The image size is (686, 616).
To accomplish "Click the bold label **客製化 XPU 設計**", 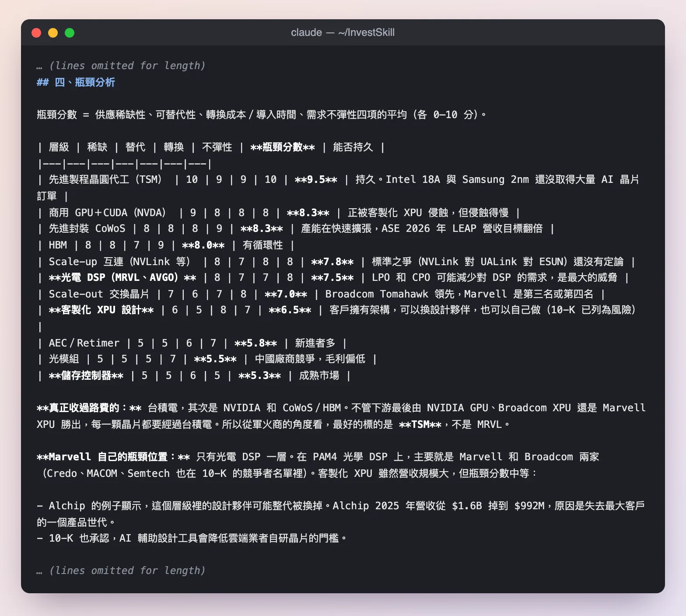I will pyautogui.click(x=101, y=310).
